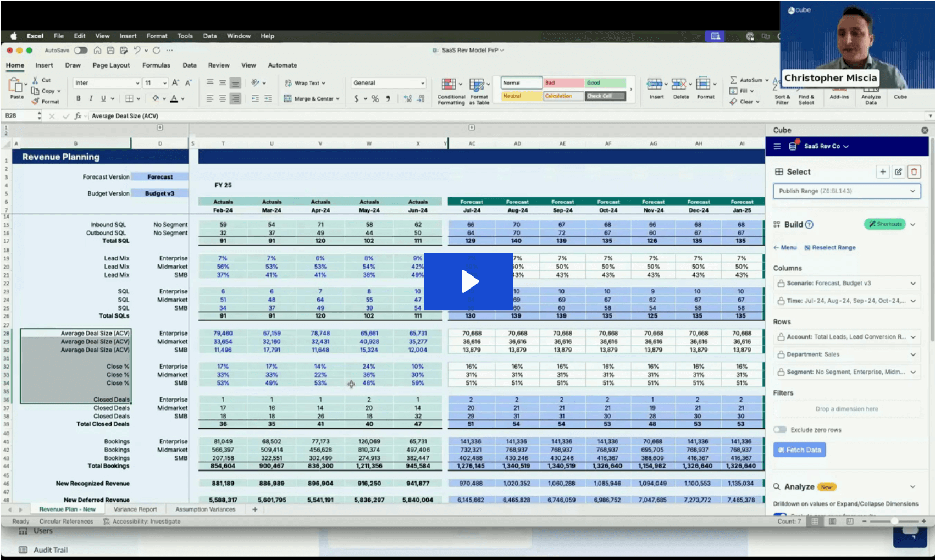Viewport: 935px width, 560px height.
Task: Open the Cube panel hamburger menu
Action: click(x=777, y=147)
